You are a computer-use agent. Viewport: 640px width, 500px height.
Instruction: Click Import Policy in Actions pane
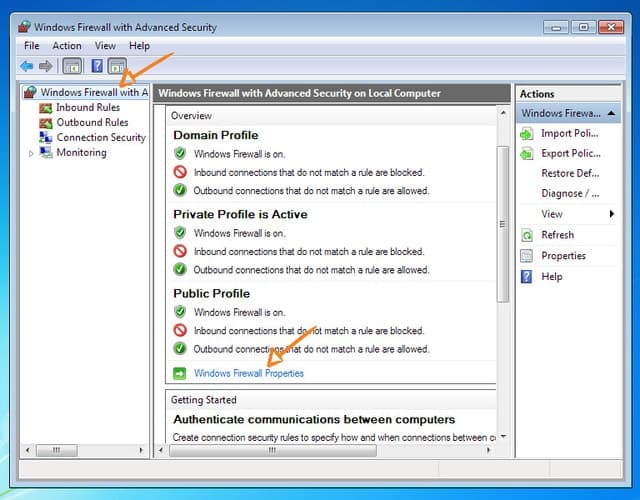click(x=570, y=133)
